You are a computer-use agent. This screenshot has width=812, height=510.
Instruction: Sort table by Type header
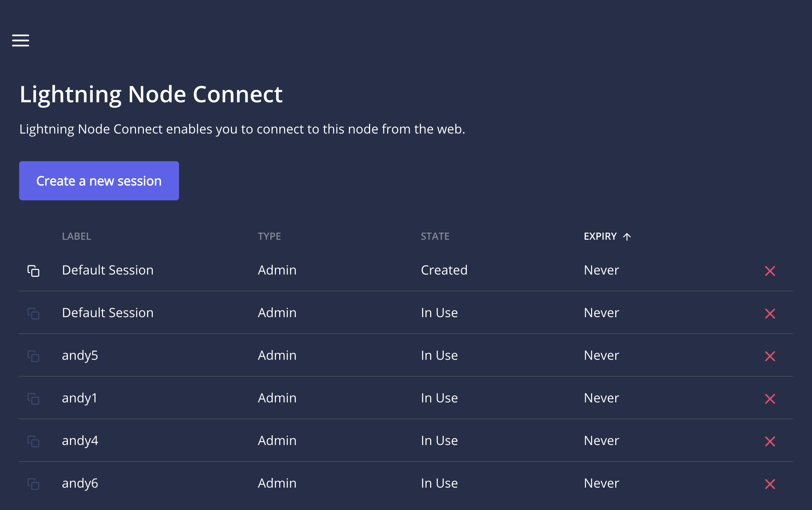point(269,236)
